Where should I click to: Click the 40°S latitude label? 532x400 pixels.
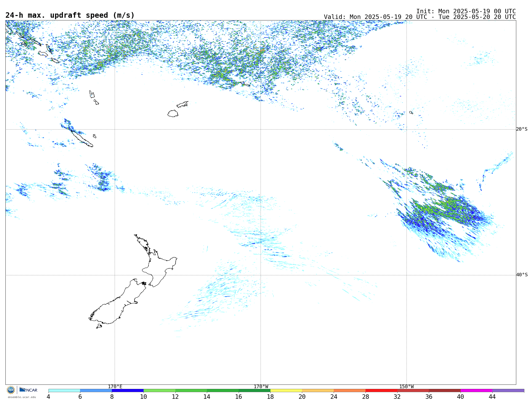pos(522,275)
